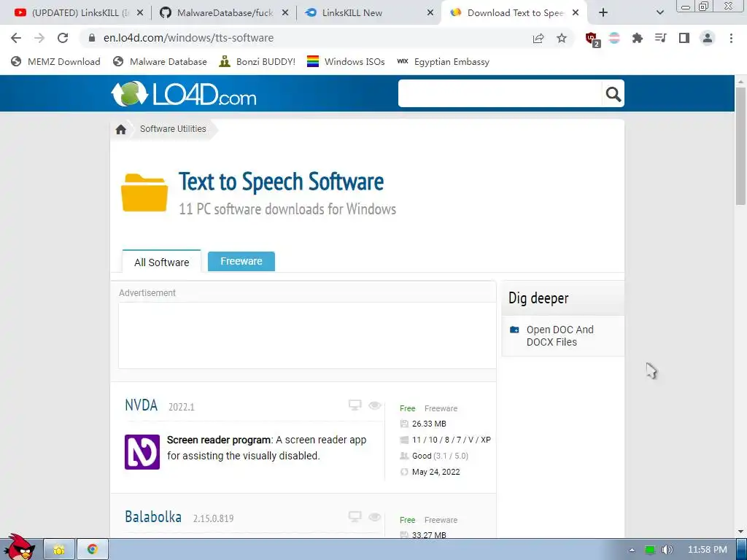
Task: Open the Extensions puzzle piece menu
Action: [x=638, y=38]
